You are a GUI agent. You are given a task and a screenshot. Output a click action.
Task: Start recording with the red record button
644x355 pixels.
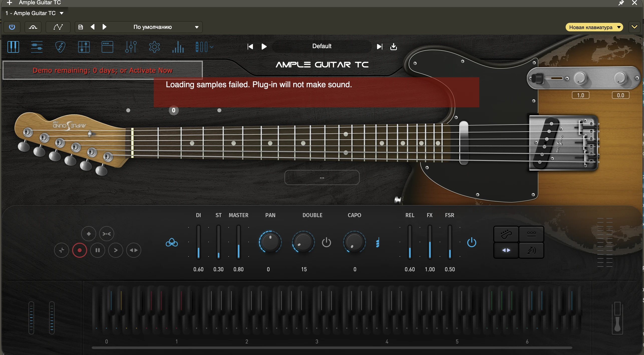80,250
